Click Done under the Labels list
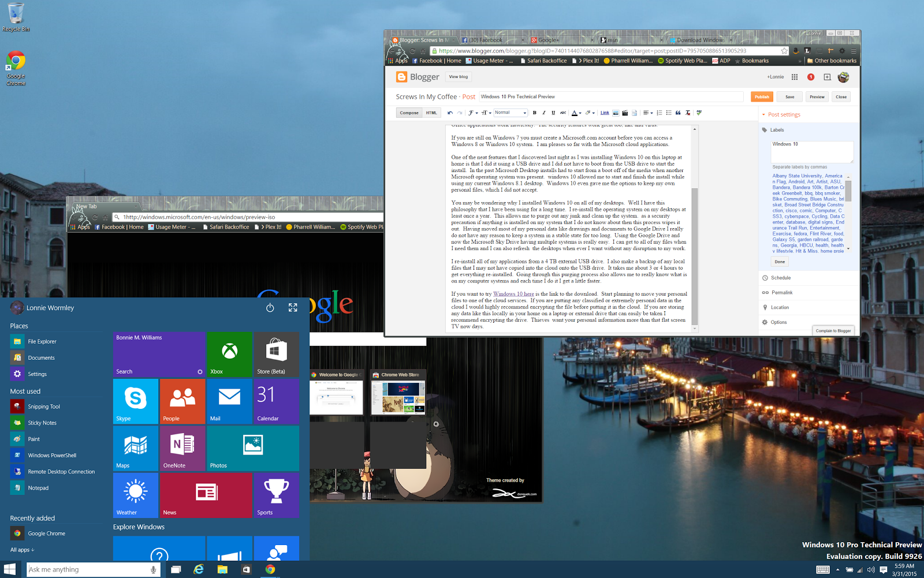 (x=780, y=262)
